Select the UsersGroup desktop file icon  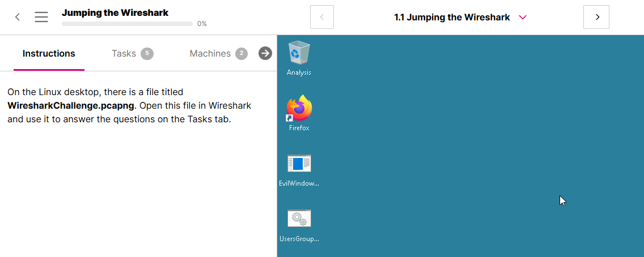click(299, 219)
